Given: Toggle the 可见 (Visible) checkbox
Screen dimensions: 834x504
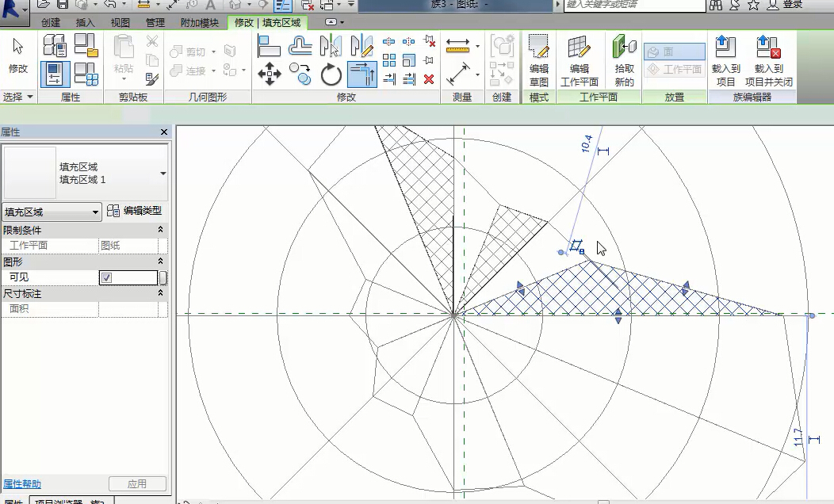Looking at the screenshot, I should coord(106,277).
